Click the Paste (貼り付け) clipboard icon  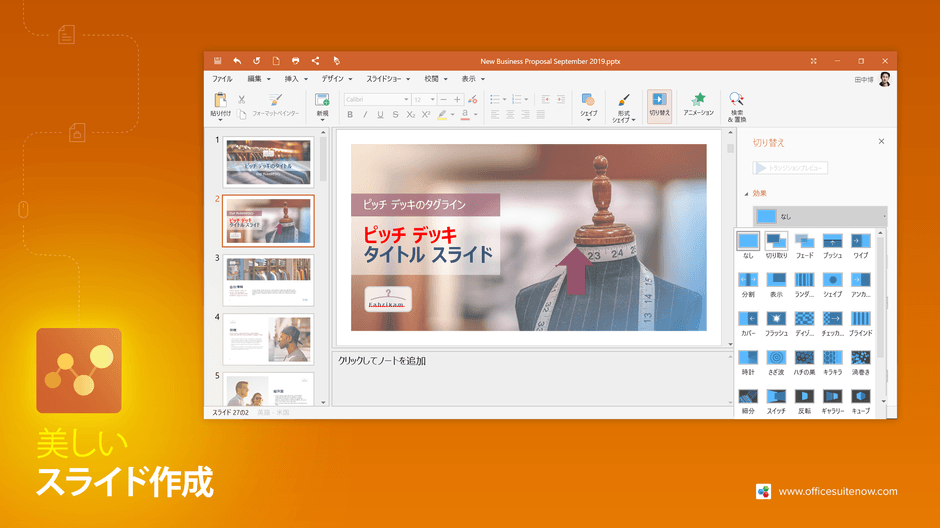[x=221, y=100]
